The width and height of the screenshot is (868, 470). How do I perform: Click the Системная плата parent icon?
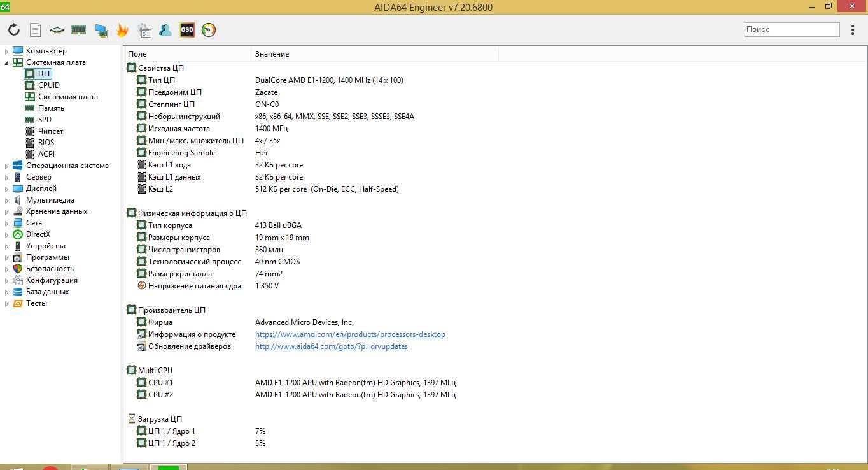point(18,62)
